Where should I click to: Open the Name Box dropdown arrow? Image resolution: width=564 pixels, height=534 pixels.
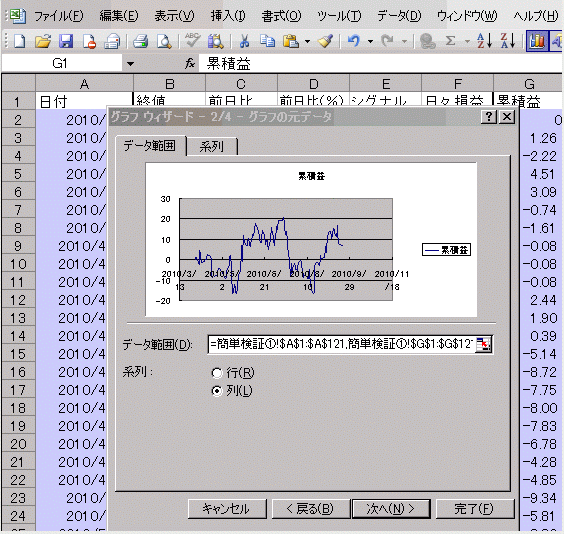(x=130, y=64)
